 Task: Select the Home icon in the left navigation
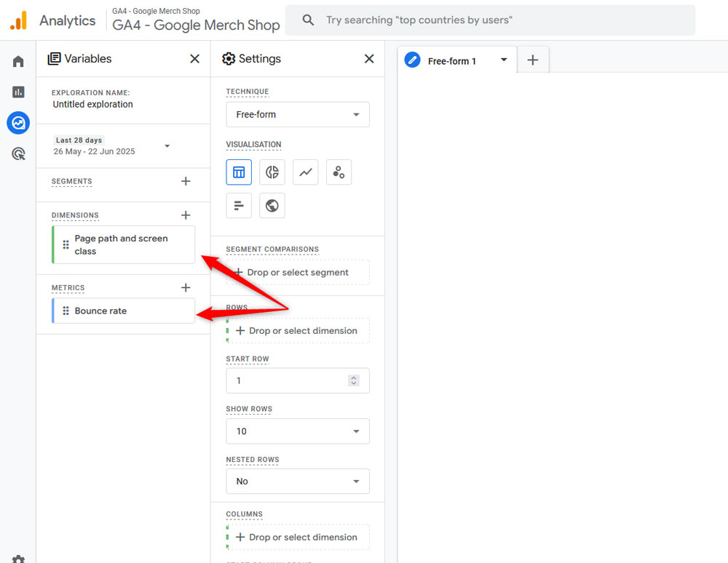[17, 61]
